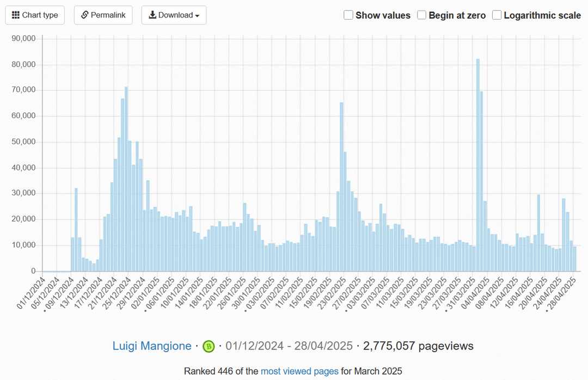The image size is (588, 380).
Task: Click the 2,775,057 pageviews total
Action: pyautogui.click(x=418, y=346)
